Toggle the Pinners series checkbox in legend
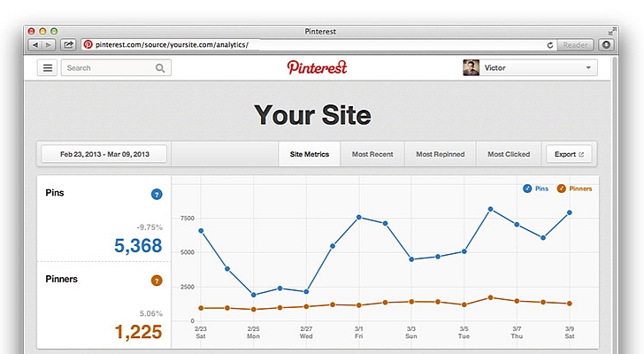The height and width of the screenshot is (354, 644). (562, 189)
